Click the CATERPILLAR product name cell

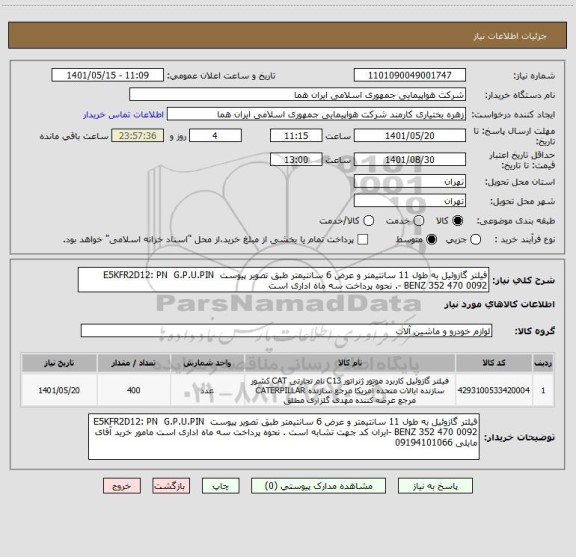click(x=350, y=390)
